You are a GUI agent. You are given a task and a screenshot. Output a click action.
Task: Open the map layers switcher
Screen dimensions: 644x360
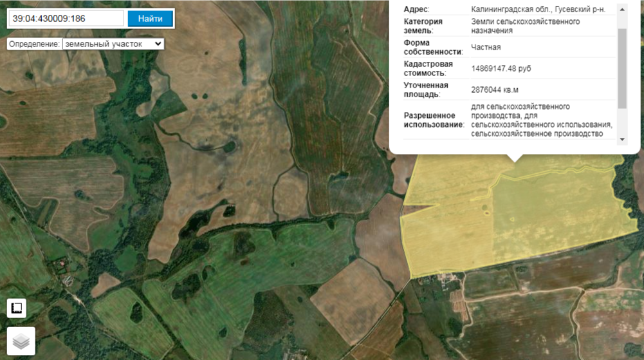coord(21,341)
